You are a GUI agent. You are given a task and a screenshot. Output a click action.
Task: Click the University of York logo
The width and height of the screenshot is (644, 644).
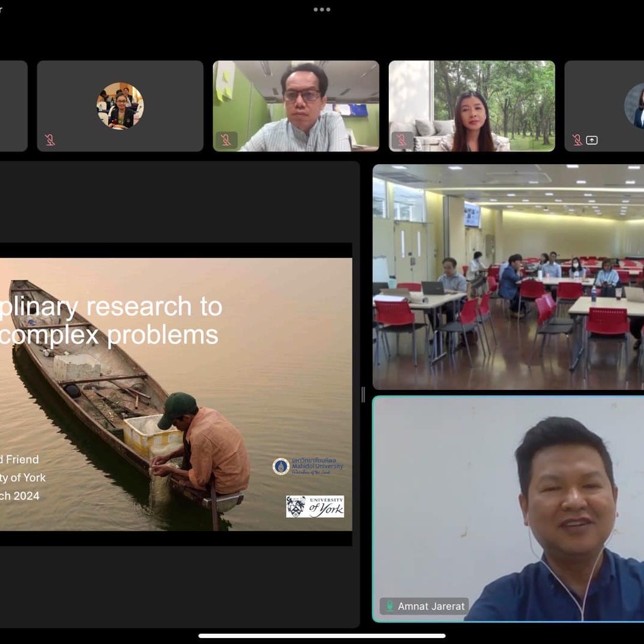pyautogui.click(x=314, y=506)
